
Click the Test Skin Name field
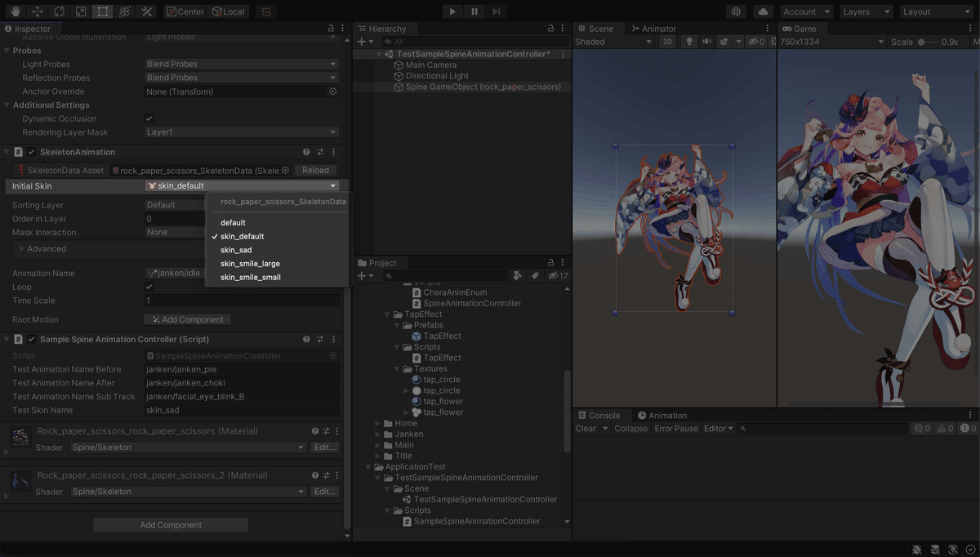pyautogui.click(x=241, y=410)
